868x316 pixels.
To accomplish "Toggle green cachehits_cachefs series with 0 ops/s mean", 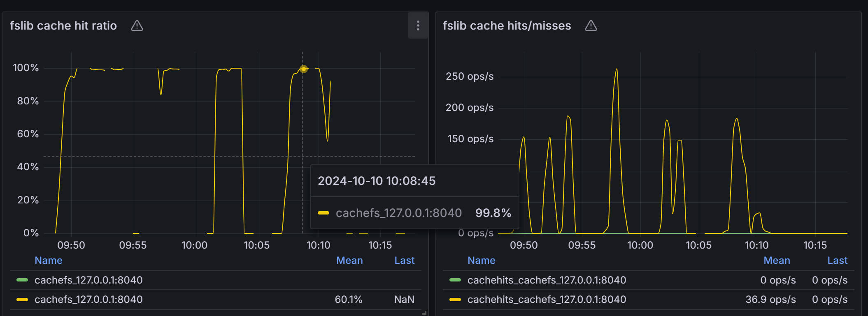I will [x=547, y=280].
